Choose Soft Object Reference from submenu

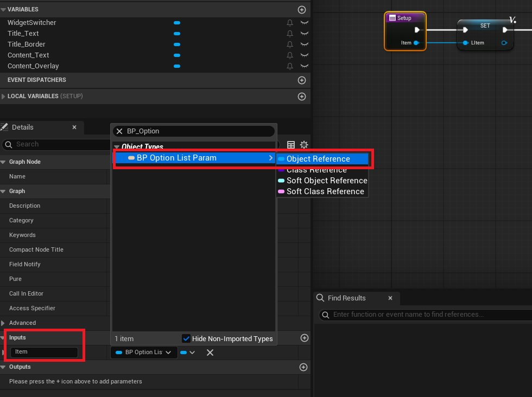(x=326, y=181)
